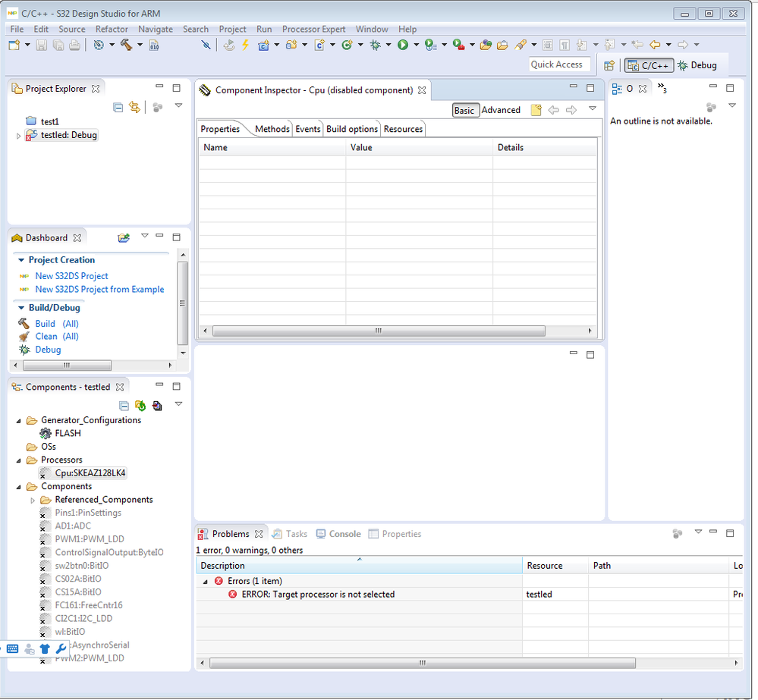Switch to the Methods tab
The image size is (758, 700).
tap(272, 129)
